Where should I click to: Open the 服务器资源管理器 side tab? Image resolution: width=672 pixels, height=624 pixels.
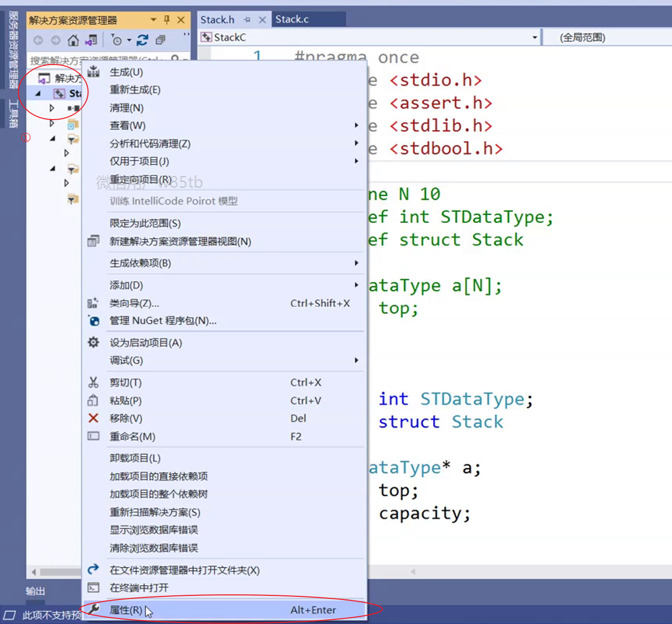[x=13, y=50]
